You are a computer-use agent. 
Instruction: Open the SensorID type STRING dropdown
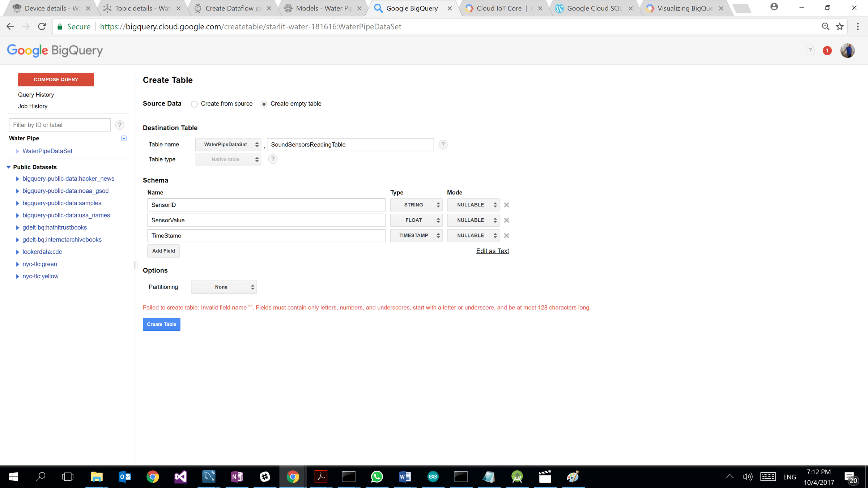pyautogui.click(x=416, y=205)
